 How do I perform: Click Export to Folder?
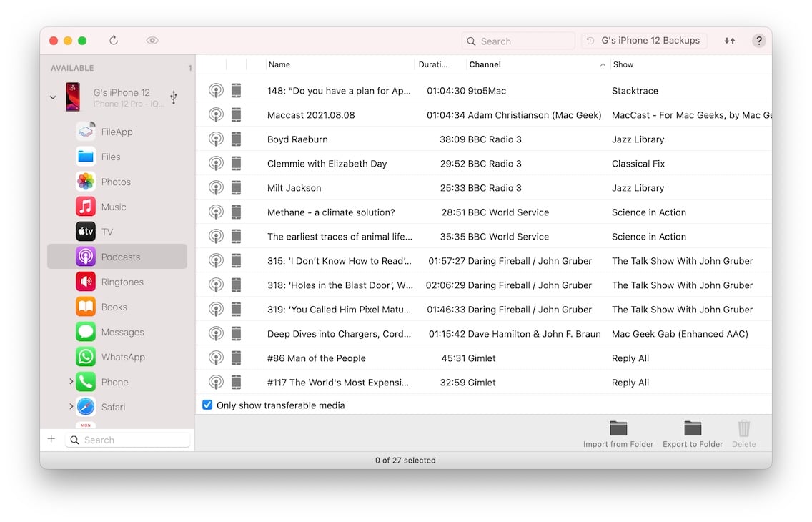pyautogui.click(x=693, y=434)
